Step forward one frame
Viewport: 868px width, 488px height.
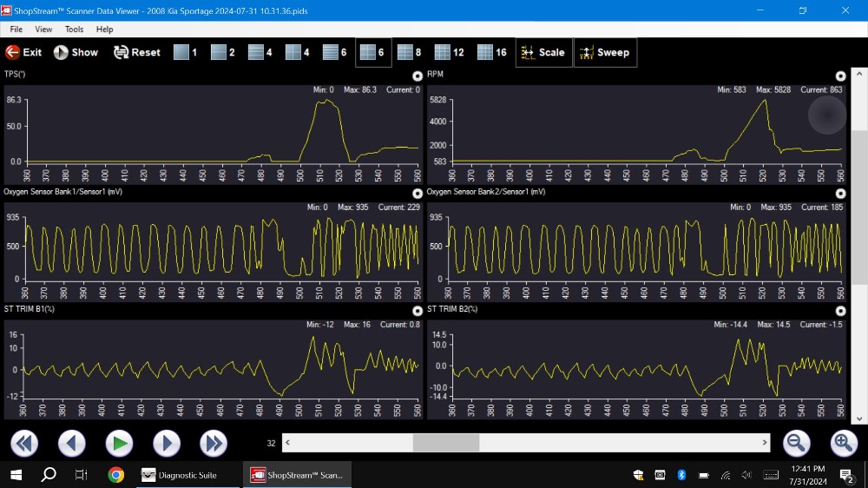(x=167, y=444)
